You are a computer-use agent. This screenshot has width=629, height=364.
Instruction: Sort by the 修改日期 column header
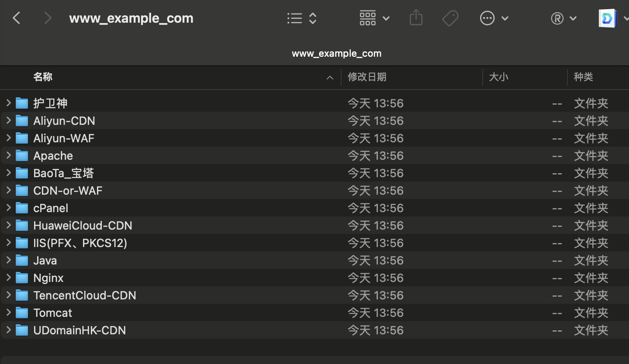click(367, 77)
